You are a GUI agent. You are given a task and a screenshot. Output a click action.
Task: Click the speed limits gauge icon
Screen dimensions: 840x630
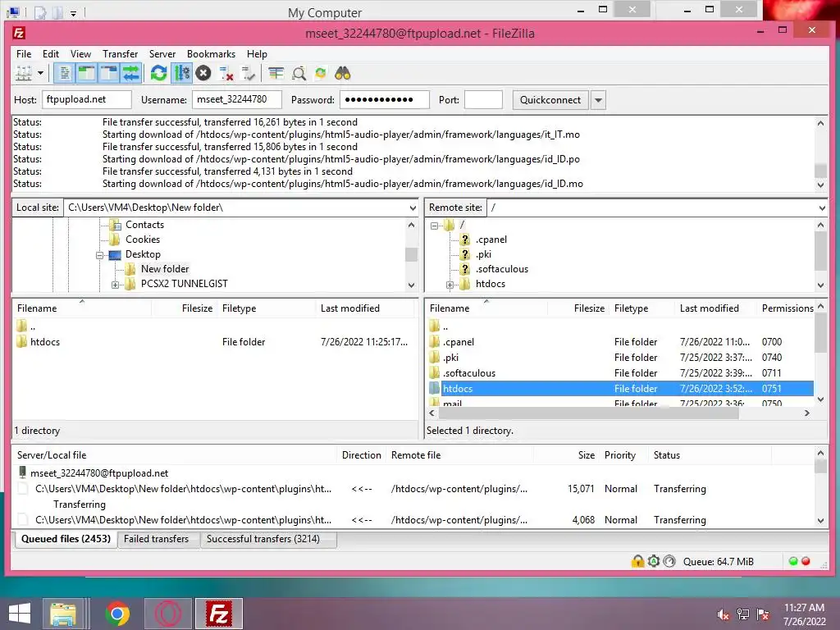[x=669, y=561]
